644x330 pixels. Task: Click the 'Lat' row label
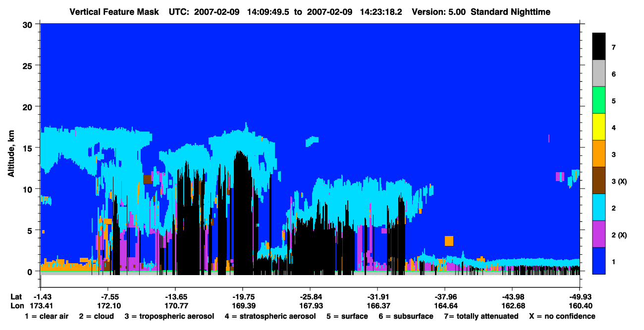16,296
